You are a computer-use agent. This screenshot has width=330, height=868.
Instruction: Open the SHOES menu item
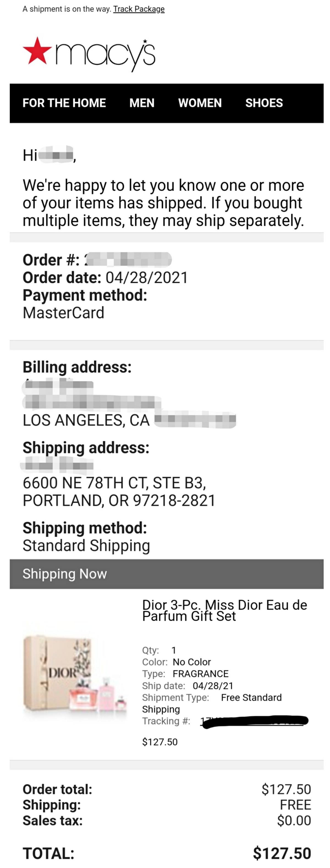click(x=264, y=103)
